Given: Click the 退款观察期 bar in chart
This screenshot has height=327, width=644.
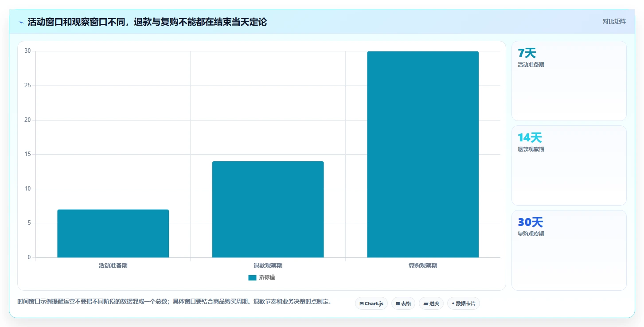Looking at the screenshot, I should tap(268, 209).
